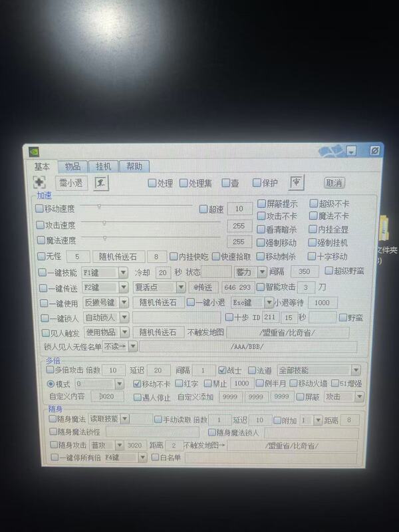Click the 超速 value field showing 10
Image resolution: width=399 pixels, height=532 pixels.
pos(239,209)
